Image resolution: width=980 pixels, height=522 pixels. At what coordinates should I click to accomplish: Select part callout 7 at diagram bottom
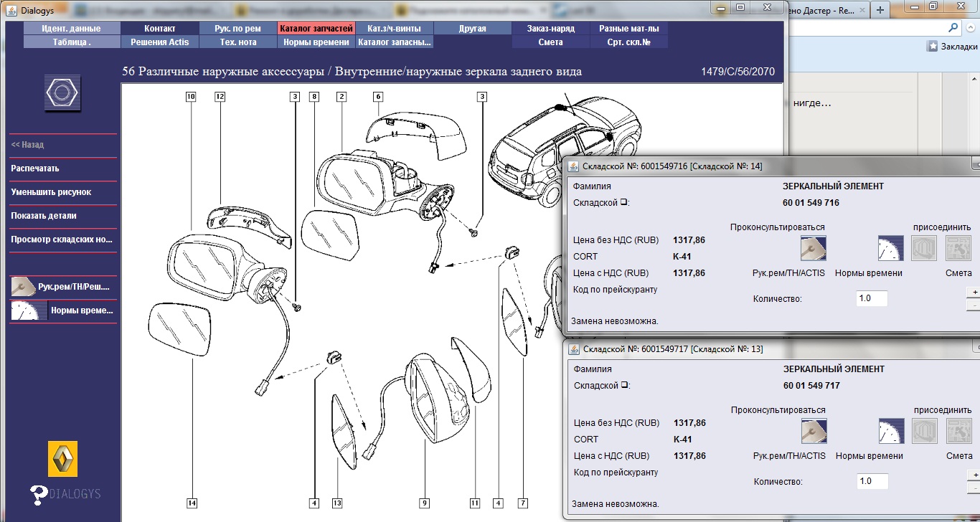click(x=523, y=503)
